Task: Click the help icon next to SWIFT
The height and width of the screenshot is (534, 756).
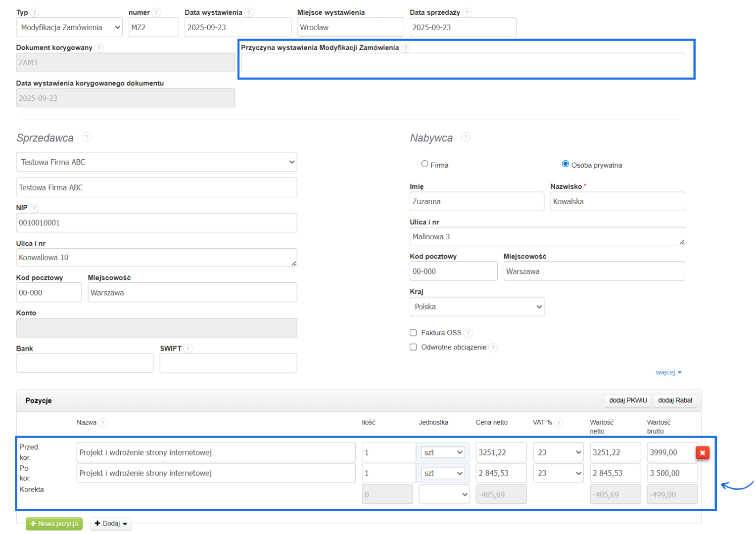Action: (188, 349)
